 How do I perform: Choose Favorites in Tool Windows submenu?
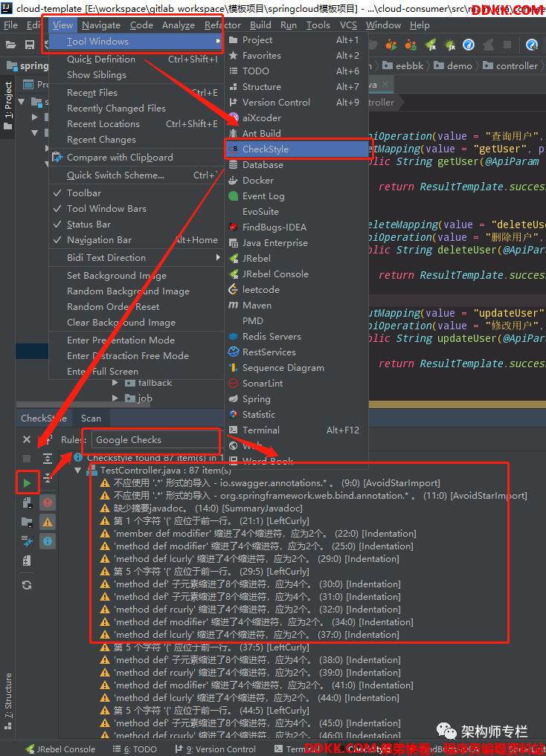[296, 56]
